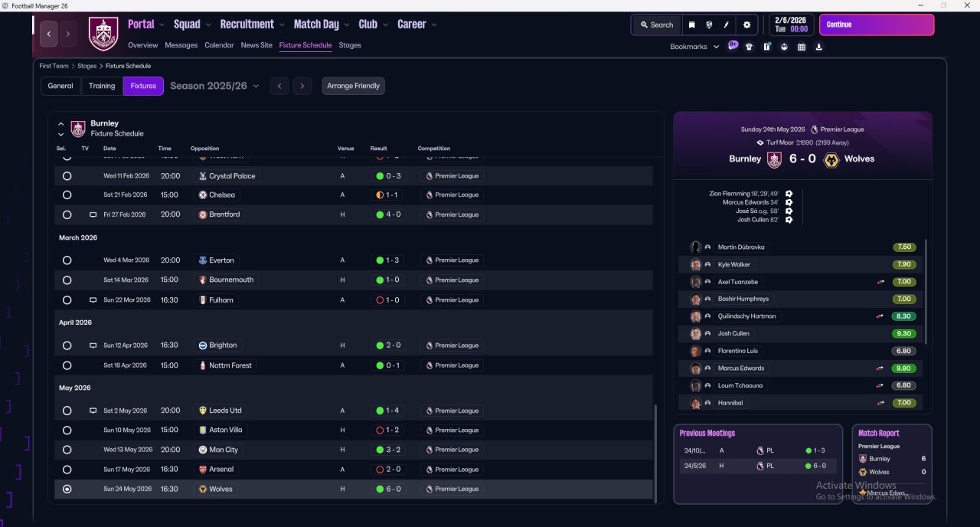
Task: Open the bookmark icon next to Search
Action: click(x=692, y=25)
